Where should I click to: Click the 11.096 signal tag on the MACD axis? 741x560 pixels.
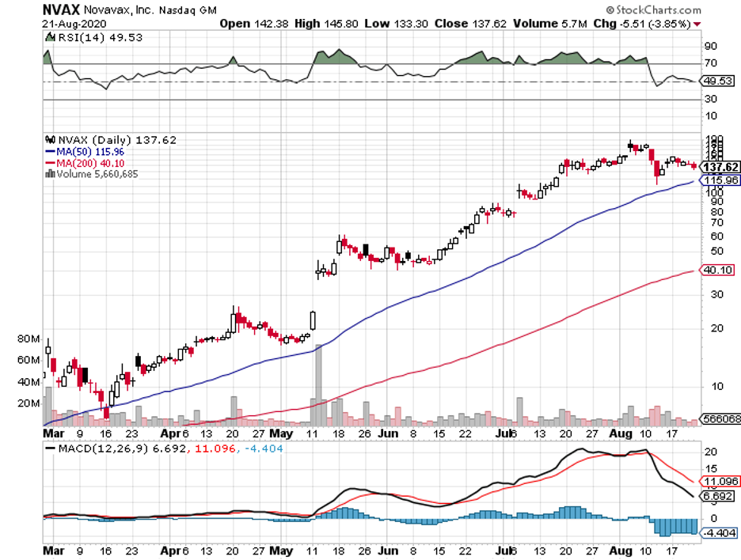coord(720,482)
